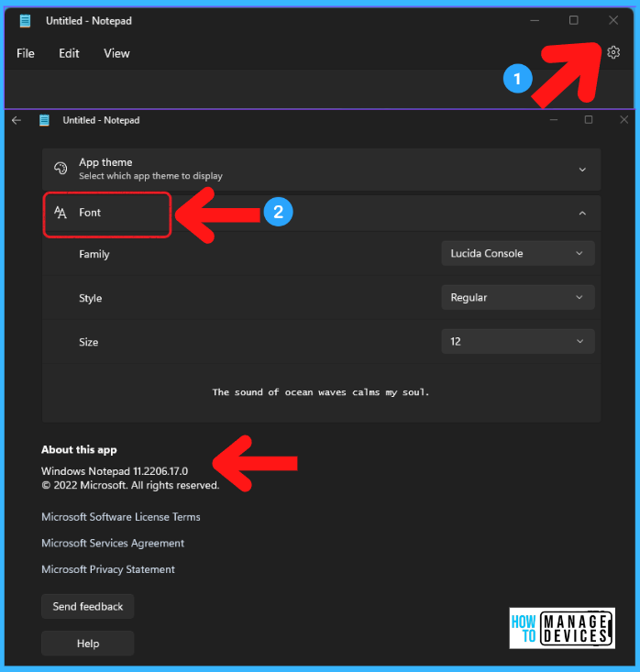Open Microsoft Privacy Statement link
Viewport: 640px width, 672px height.
point(108,569)
